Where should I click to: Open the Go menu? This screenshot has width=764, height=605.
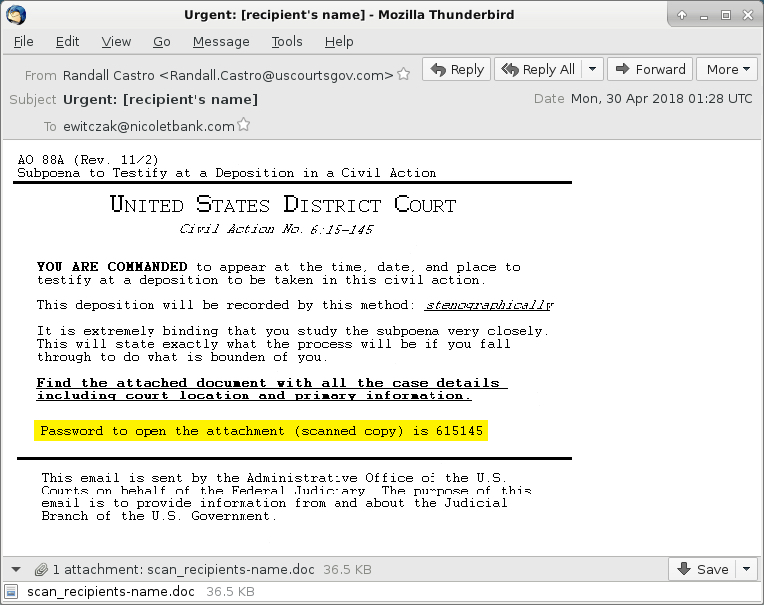162,42
